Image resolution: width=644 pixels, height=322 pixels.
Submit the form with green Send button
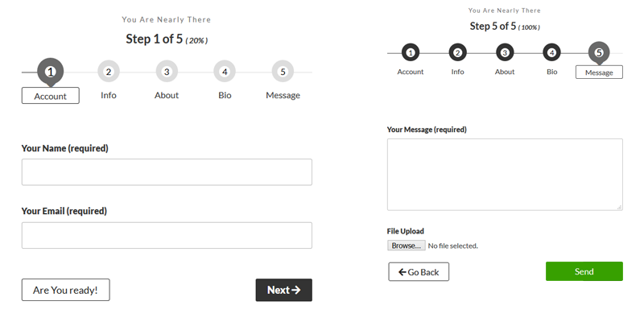584,271
